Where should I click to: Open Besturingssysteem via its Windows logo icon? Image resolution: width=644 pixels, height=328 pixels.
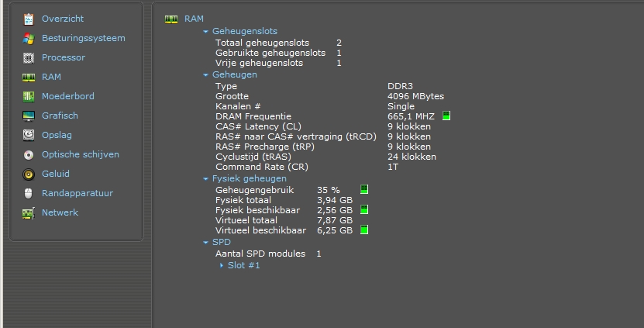tap(29, 38)
